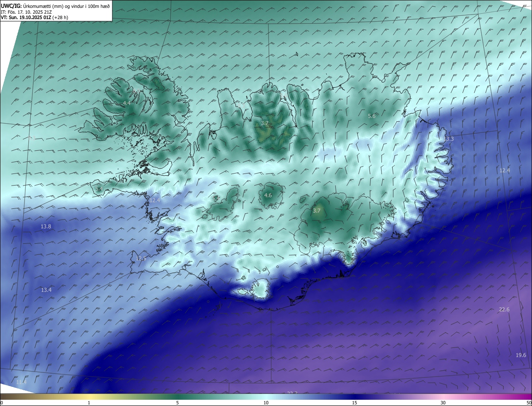This screenshot has height=406, width=532.
Task: Click the dark navy color band above tick 15
Action: click(355, 396)
